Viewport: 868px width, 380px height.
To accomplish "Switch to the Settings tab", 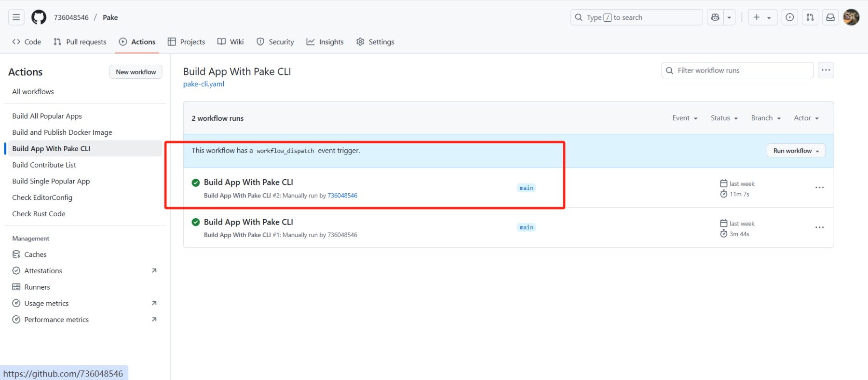I will click(x=375, y=42).
